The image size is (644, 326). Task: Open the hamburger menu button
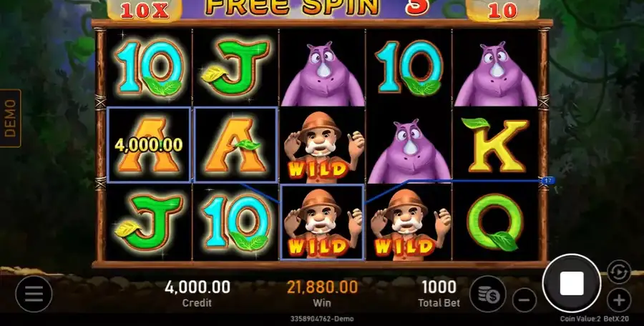click(x=34, y=294)
